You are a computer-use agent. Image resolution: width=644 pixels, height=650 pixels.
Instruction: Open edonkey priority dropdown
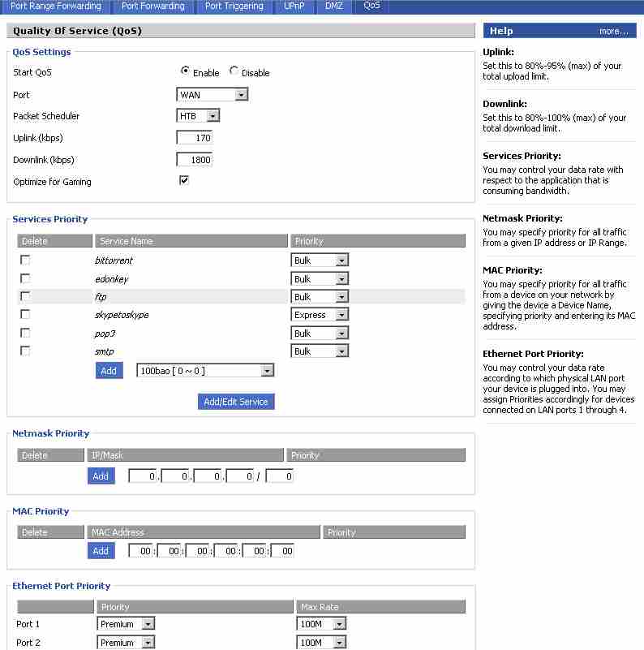[x=320, y=278]
